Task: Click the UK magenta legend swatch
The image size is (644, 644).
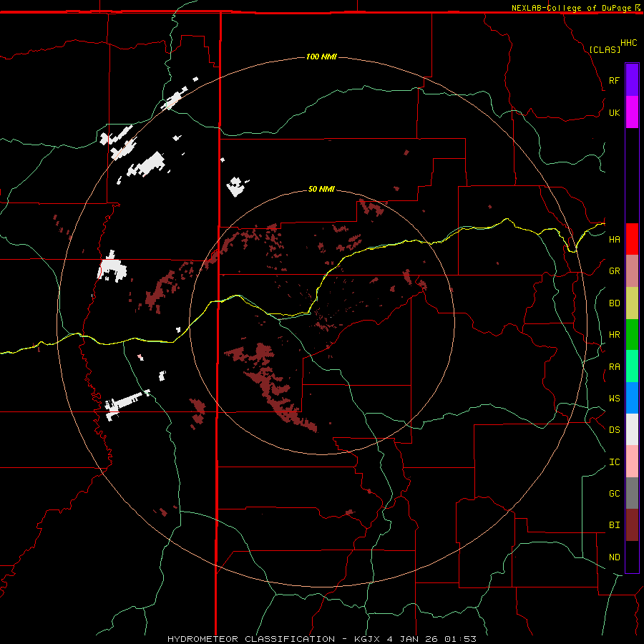Action: 632,112
